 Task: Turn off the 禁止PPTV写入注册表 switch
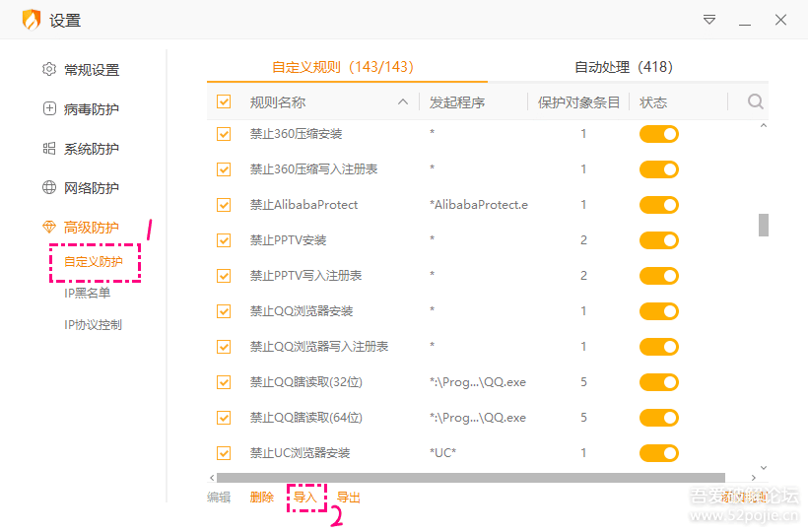[x=659, y=276]
